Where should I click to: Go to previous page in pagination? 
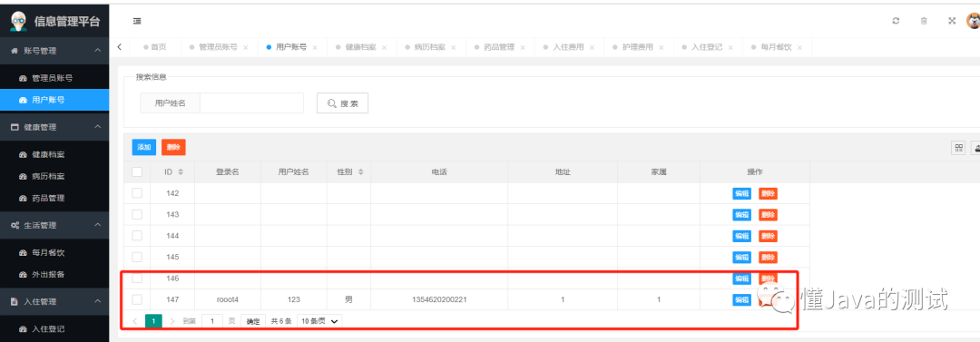coord(135,321)
